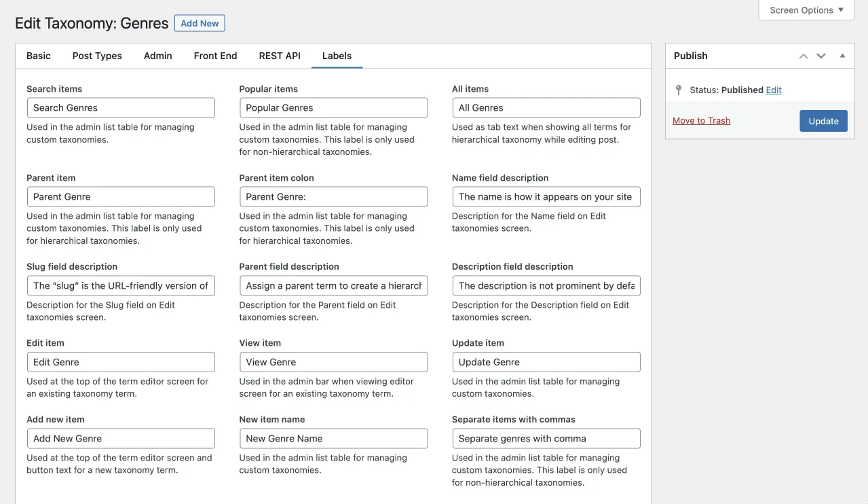
Task: Focus the Edit item field
Action: (x=121, y=362)
